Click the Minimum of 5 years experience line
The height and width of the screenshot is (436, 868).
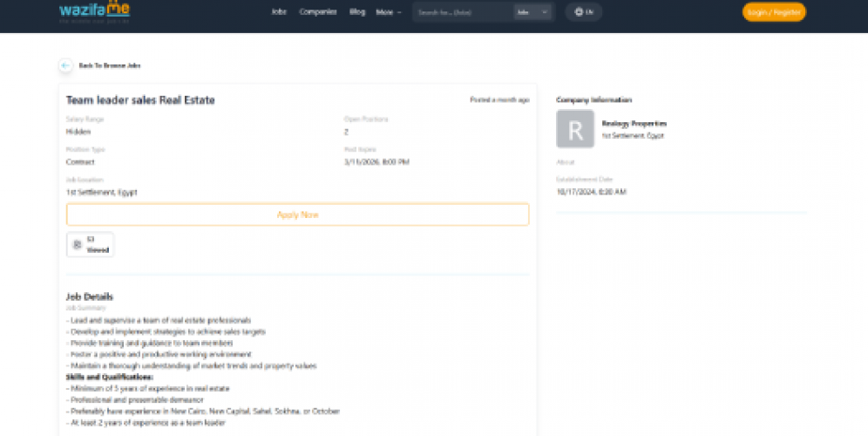[x=148, y=388]
